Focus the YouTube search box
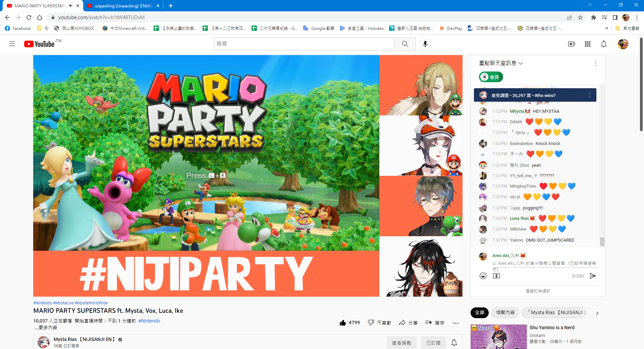The width and height of the screenshot is (644, 349). coord(304,44)
